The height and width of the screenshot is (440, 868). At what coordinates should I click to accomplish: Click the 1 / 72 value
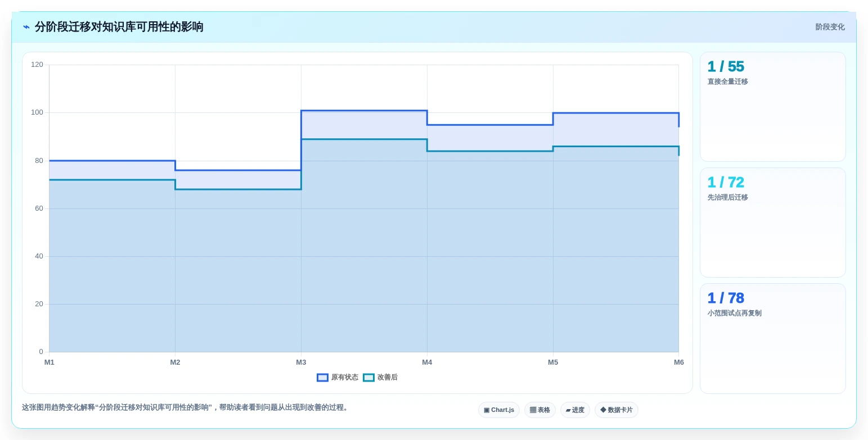(x=726, y=182)
